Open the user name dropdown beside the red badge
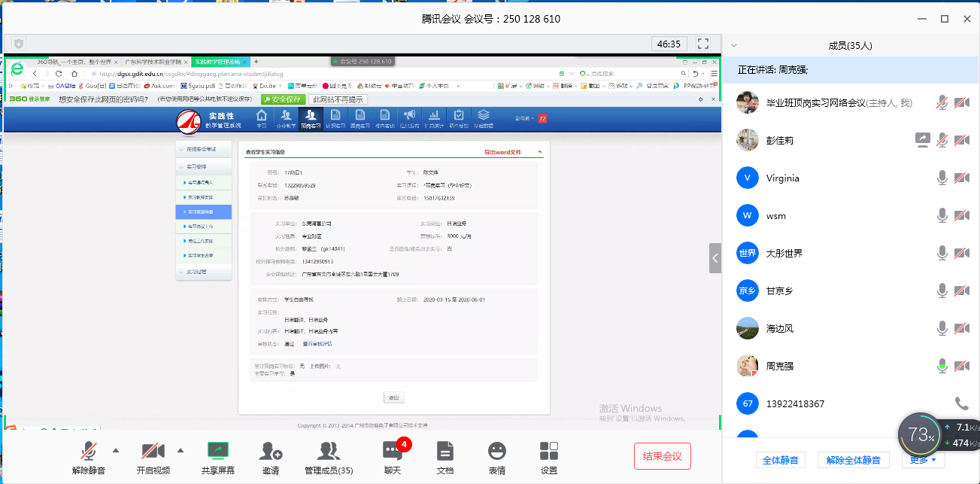 pyautogui.click(x=525, y=118)
